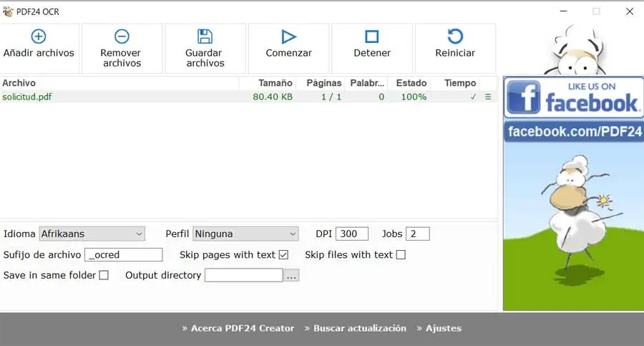Screen dimensions: 644x346
Task: Enable Skip files with text checkbox
Action: point(401,255)
